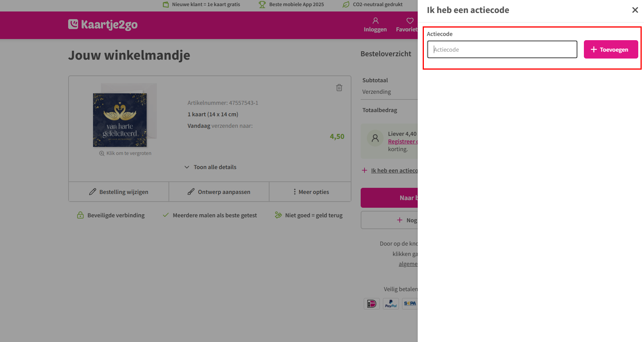Click trophy icon by 'Beste mobiele App 2025'
The width and height of the screenshot is (644, 342).
[262, 5]
